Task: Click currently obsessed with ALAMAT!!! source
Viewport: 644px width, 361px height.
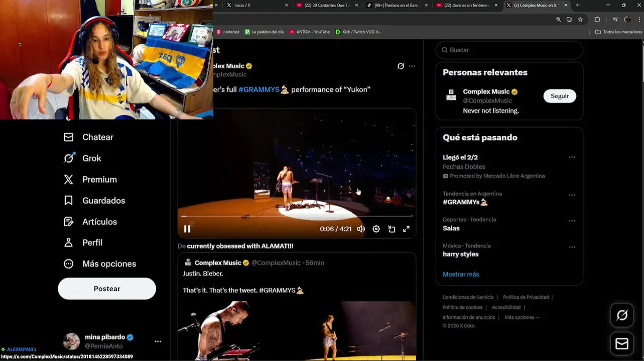Action: coord(240,246)
